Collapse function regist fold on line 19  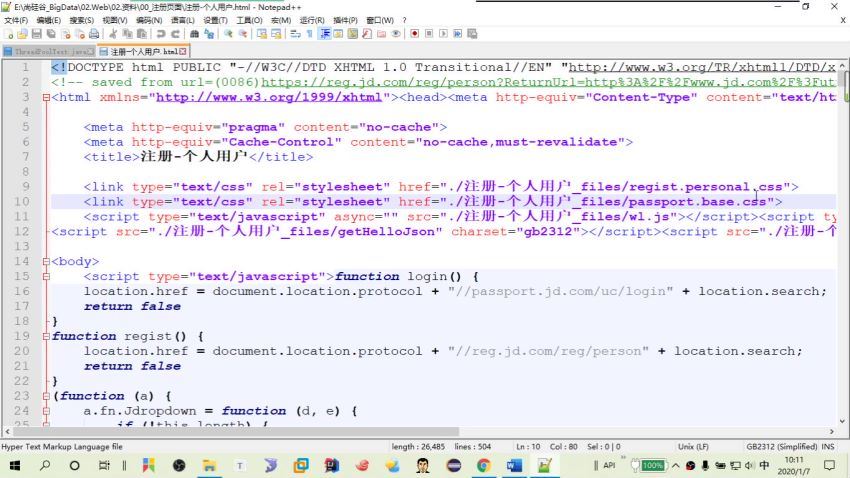tap(46, 336)
